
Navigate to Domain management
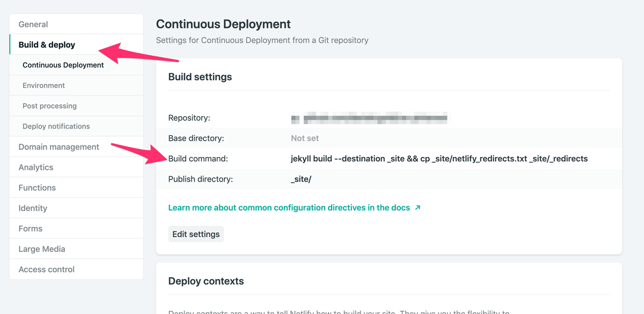coord(58,146)
